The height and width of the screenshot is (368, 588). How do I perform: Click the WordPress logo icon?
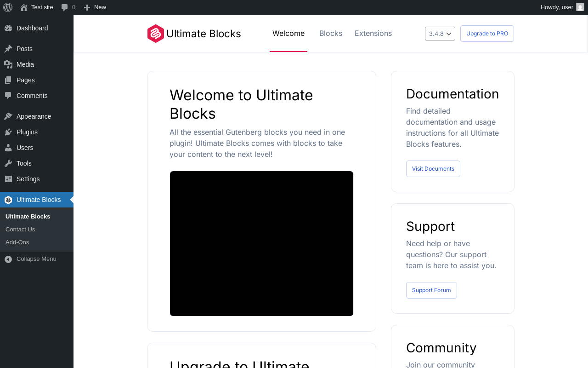point(8,7)
